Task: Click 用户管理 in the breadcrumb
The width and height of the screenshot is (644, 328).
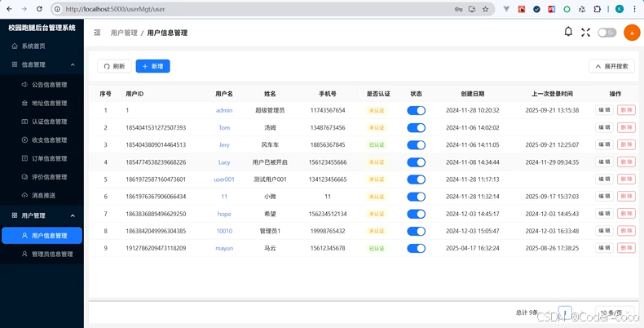Action: pyautogui.click(x=124, y=33)
